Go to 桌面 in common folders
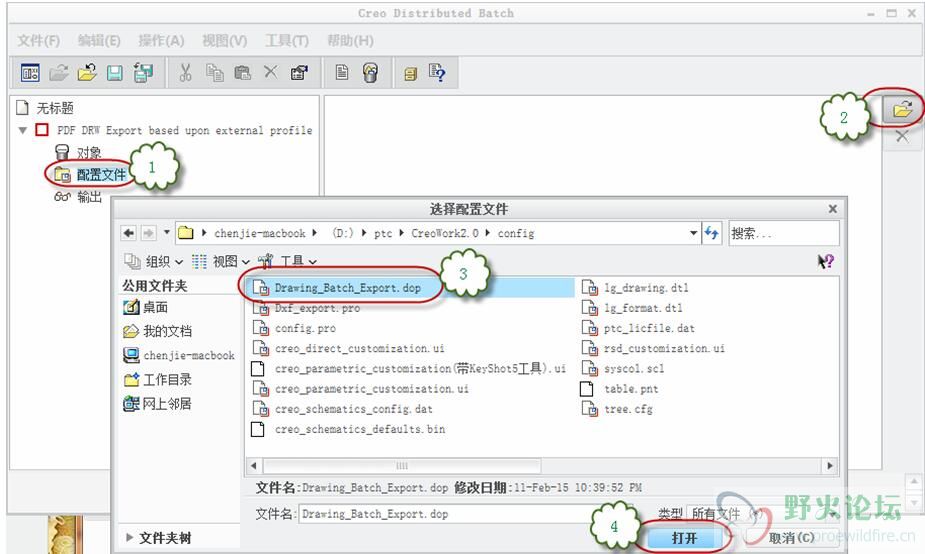Screen dimensions: 925x554 click(156, 307)
